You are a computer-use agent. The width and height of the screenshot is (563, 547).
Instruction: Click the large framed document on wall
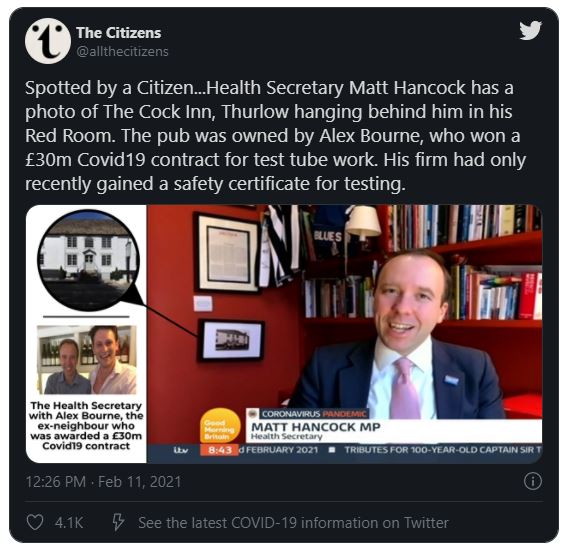pyautogui.click(x=226, y=252)
